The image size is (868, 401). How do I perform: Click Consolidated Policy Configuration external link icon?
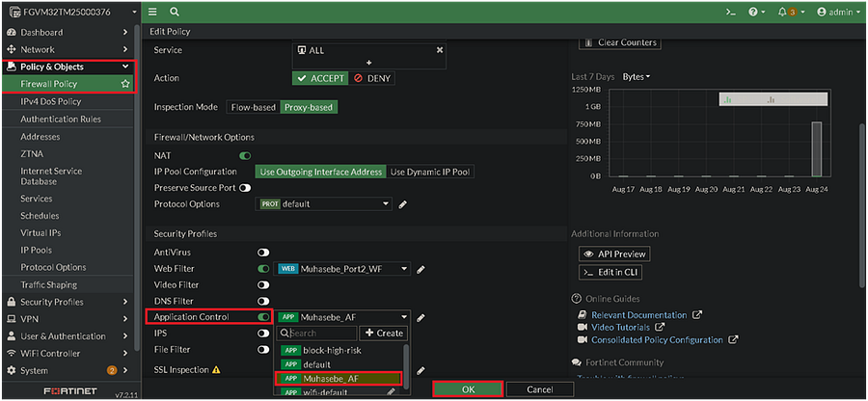[x=733, y=339]
